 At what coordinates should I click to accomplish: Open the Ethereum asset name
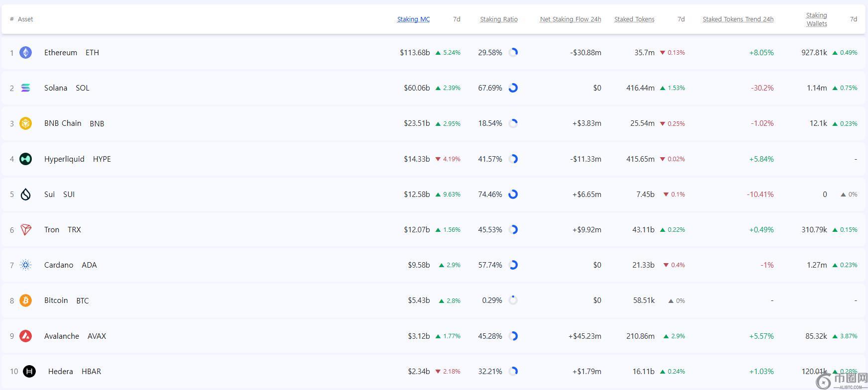click(x=61, y=53)
